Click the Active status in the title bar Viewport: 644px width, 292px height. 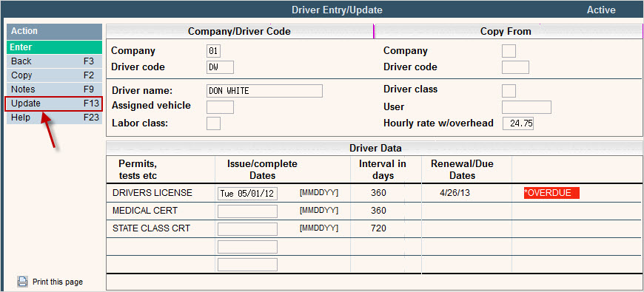(x=601, y=10)
